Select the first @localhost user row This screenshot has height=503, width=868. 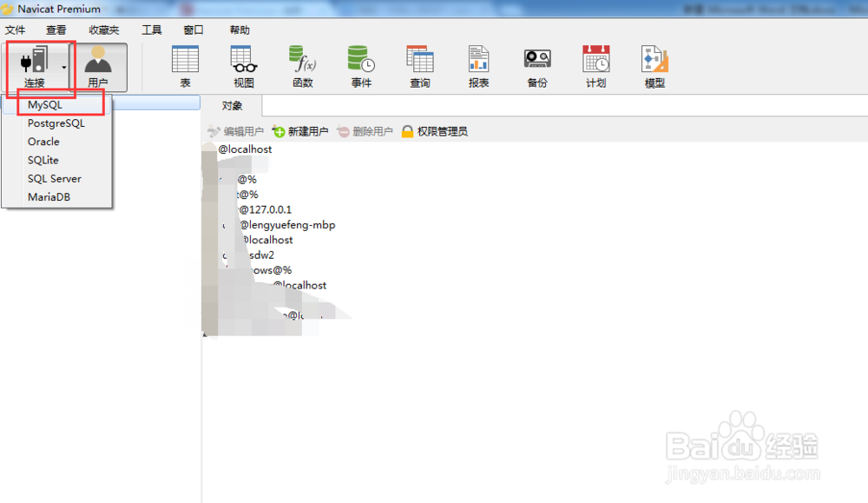245,149
